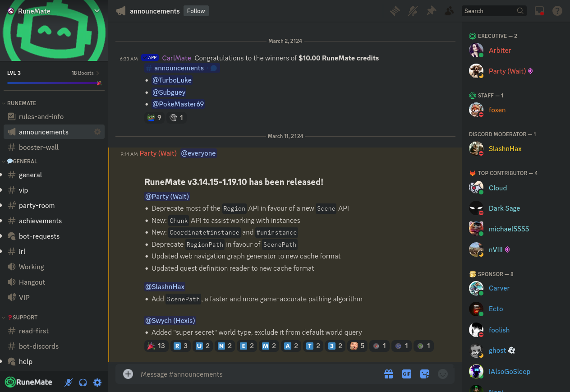Screen dimensions: 570x392
Task: Open user settings gear icon
Action: 97,383
